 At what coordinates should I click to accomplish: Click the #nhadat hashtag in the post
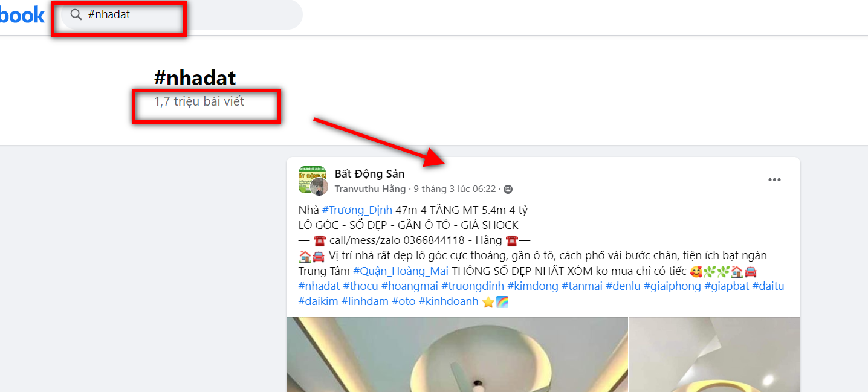point(319,286)
